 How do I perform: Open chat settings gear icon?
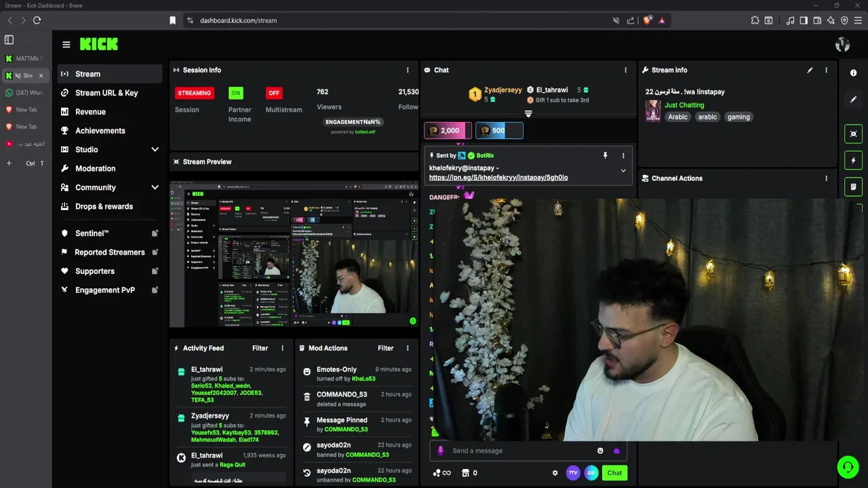555,473
